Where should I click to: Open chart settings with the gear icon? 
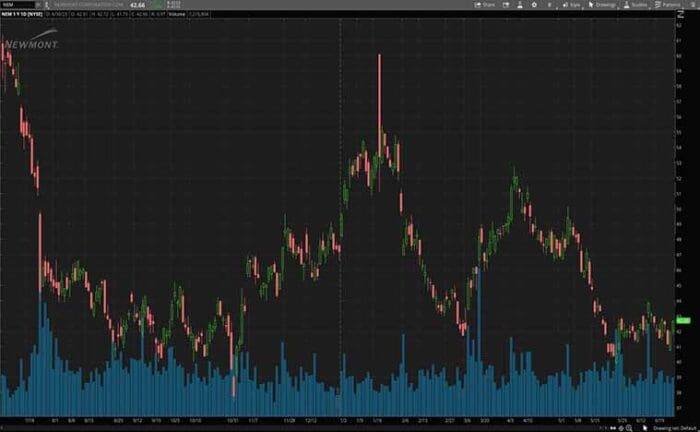[534, 5]
